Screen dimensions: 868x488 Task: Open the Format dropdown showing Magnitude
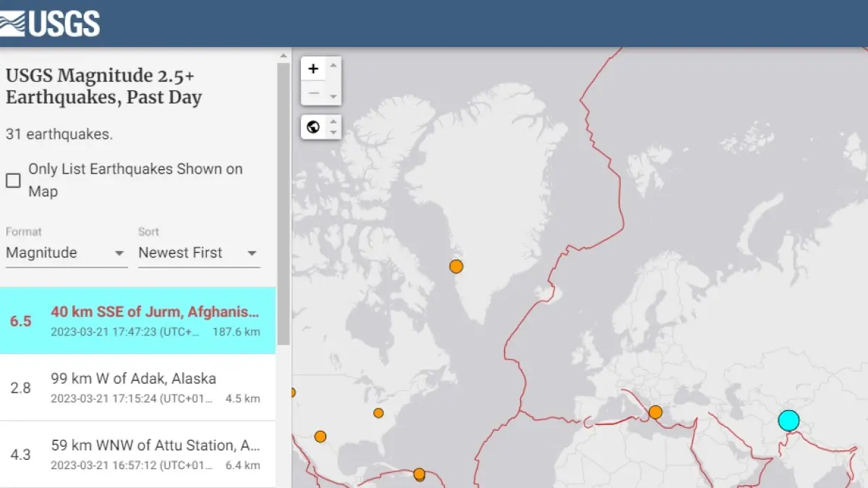[x=66, y=253]
